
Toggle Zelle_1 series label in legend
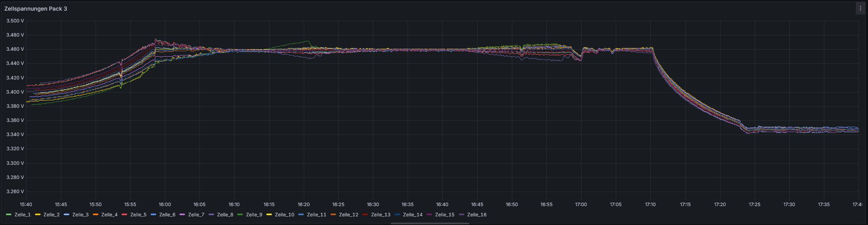(x=22, y=215)
